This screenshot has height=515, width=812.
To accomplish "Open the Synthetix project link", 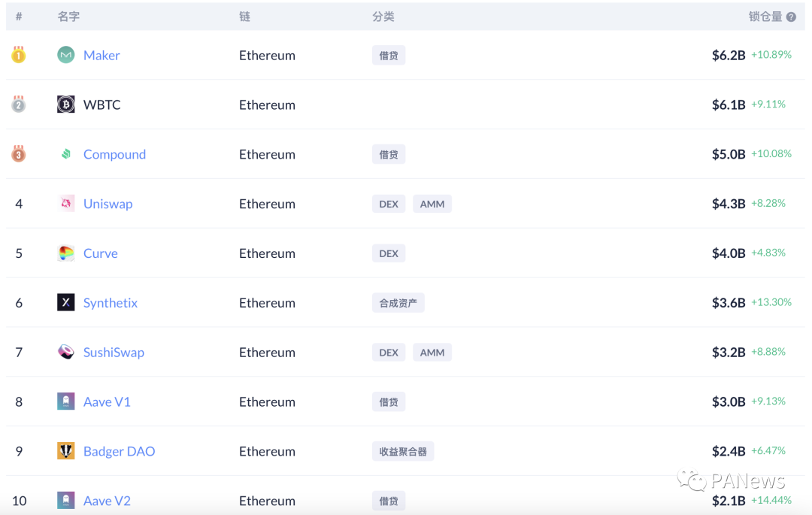I will click(x=111, y=303).
